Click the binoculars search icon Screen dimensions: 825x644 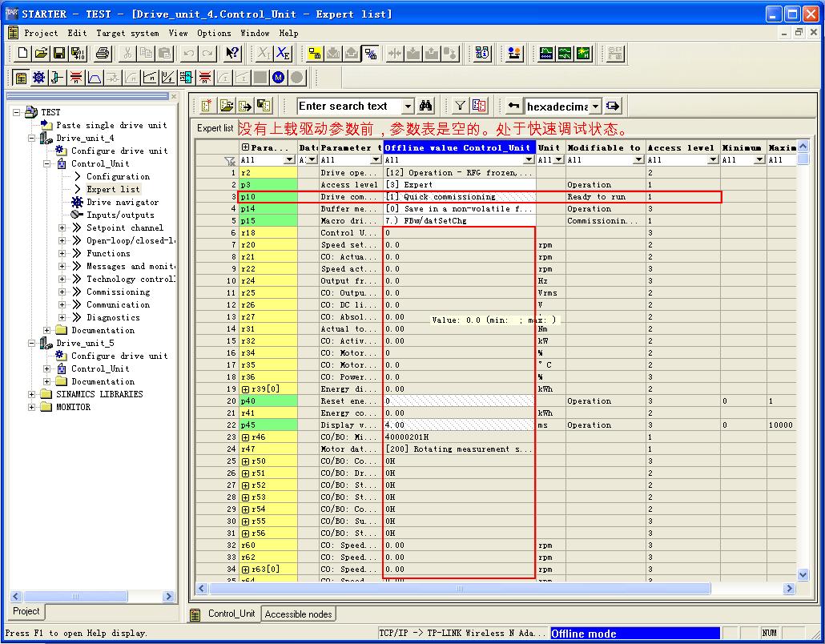426,106
